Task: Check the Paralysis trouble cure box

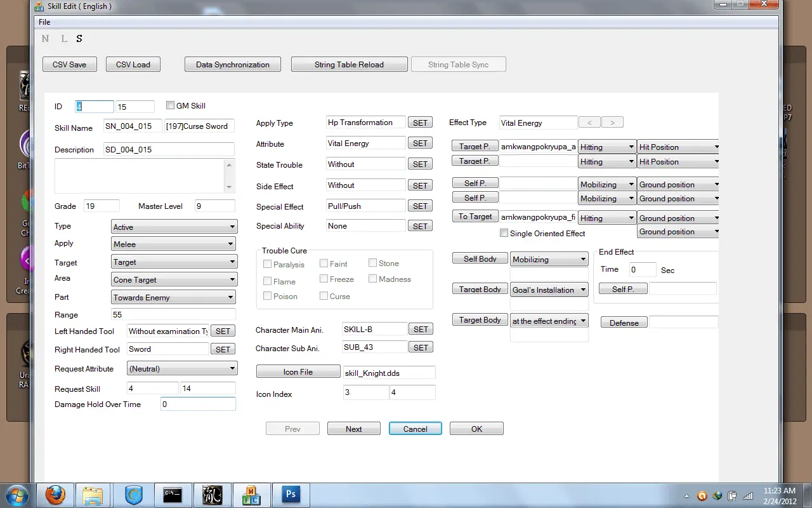Action: pyautogui.click(x=268, y=264)
